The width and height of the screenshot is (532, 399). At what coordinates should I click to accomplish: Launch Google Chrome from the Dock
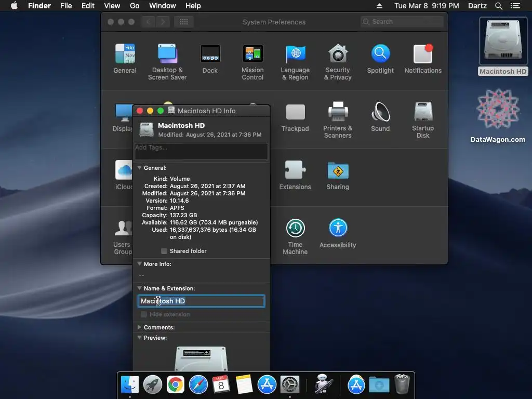tap(176, 384)
